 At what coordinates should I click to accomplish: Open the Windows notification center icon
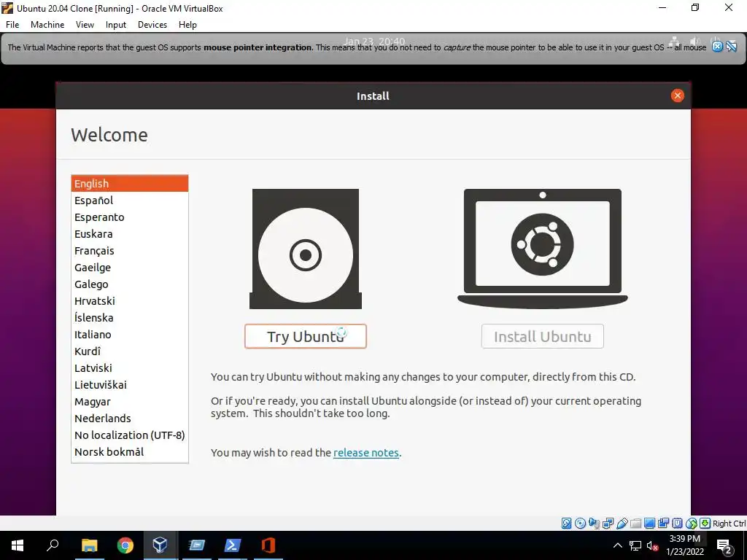point(724,546)
